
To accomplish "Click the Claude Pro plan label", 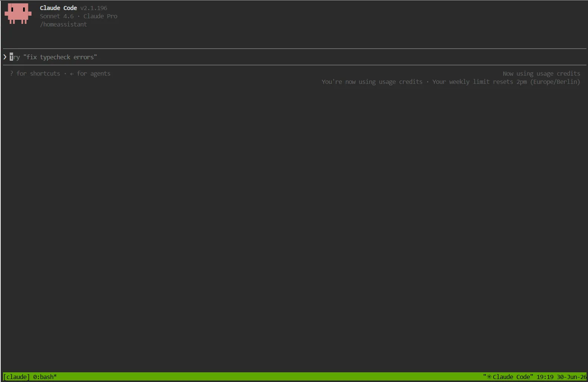I will tap(100, 16).
